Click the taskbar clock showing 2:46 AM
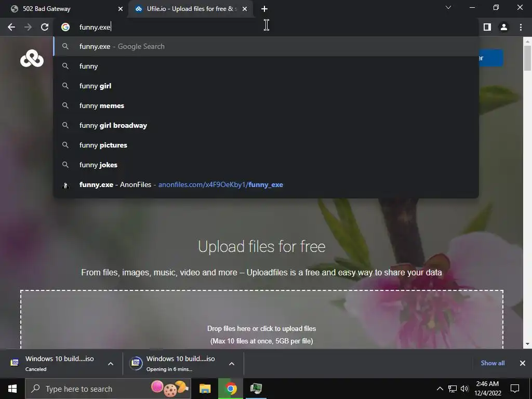The image size is (532, 399). [x=487, y=389]
